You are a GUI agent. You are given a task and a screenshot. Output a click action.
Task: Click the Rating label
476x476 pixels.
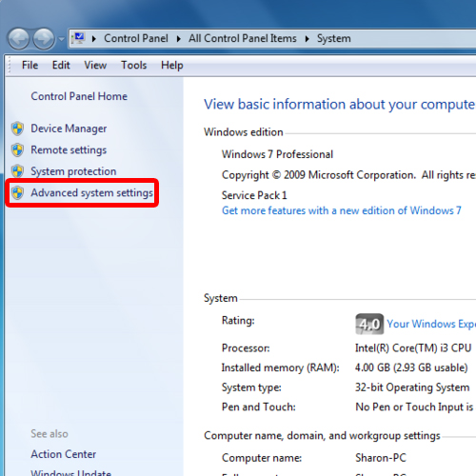tap(238, 321)
